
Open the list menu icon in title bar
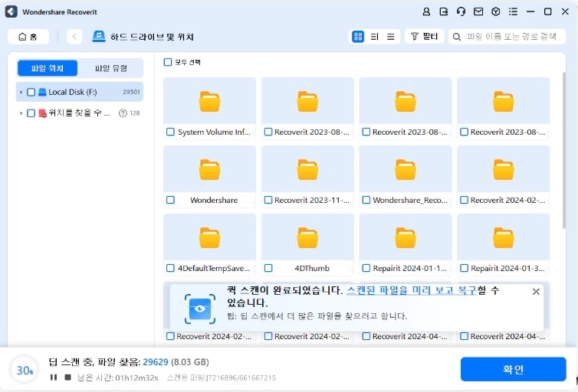[513, 11]
